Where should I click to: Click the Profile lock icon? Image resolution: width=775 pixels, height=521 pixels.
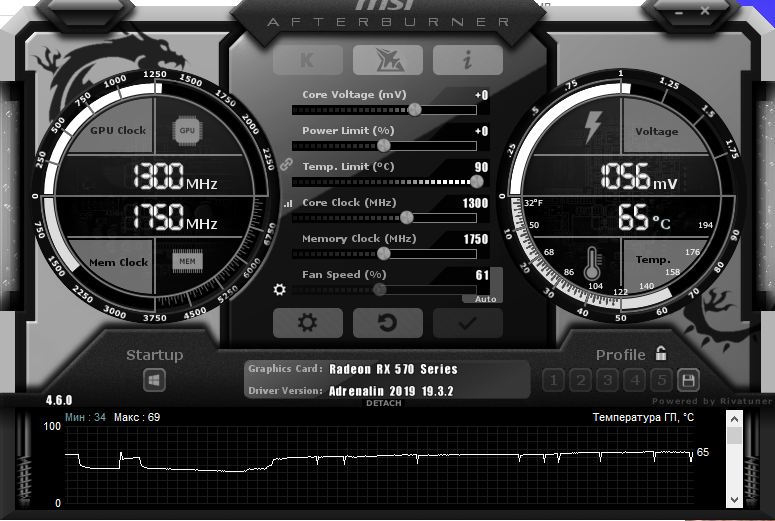pos(661,353)
